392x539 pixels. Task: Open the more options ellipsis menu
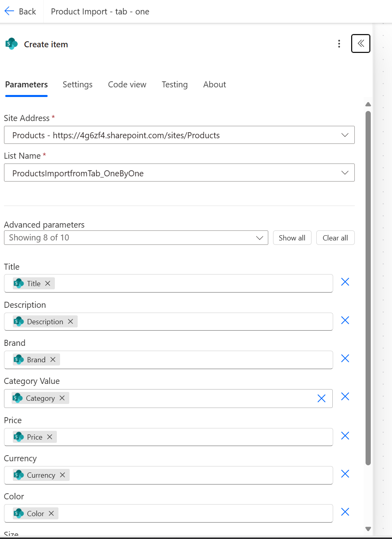point(339,44)
